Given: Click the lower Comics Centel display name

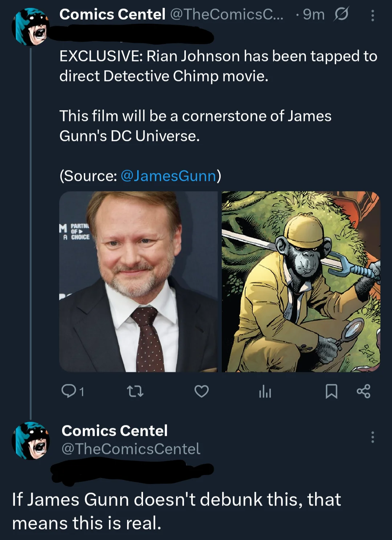Looking at the screenshot, I should tap(114, 431).
